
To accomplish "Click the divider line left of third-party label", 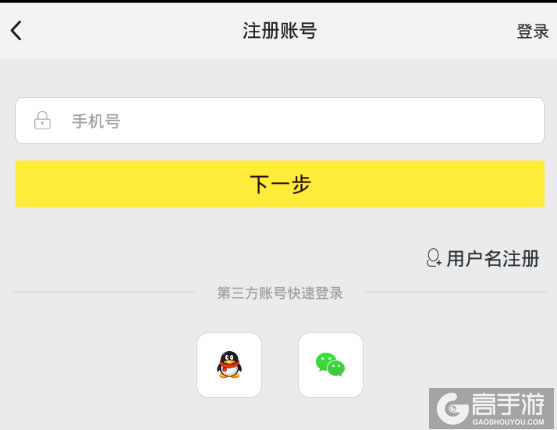I will point(103,292).
